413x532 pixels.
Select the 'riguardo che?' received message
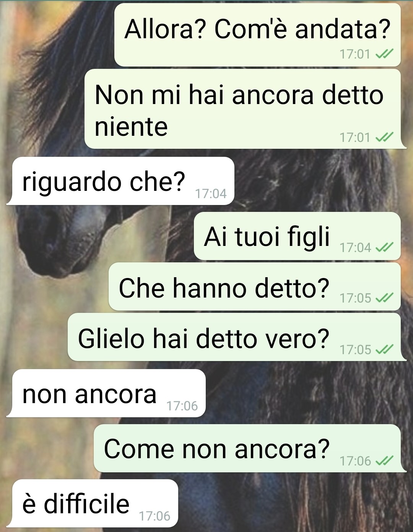coord(120,181)
